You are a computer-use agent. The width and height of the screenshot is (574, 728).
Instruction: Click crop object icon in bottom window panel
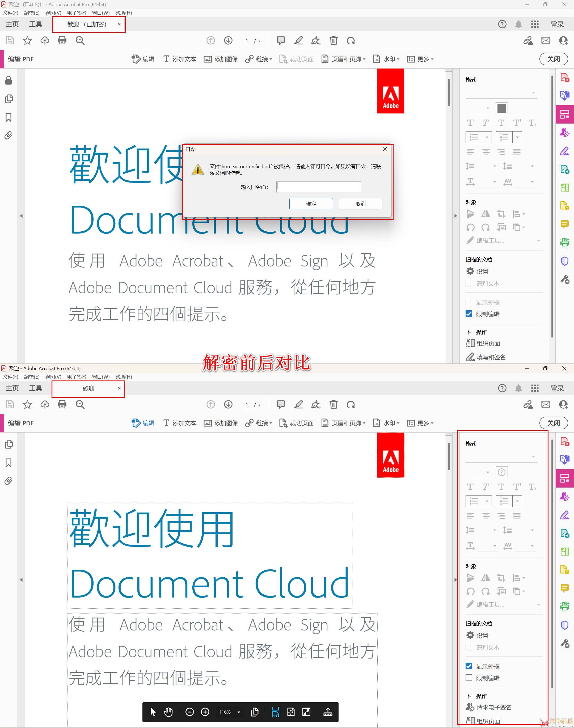pos(501,578)
